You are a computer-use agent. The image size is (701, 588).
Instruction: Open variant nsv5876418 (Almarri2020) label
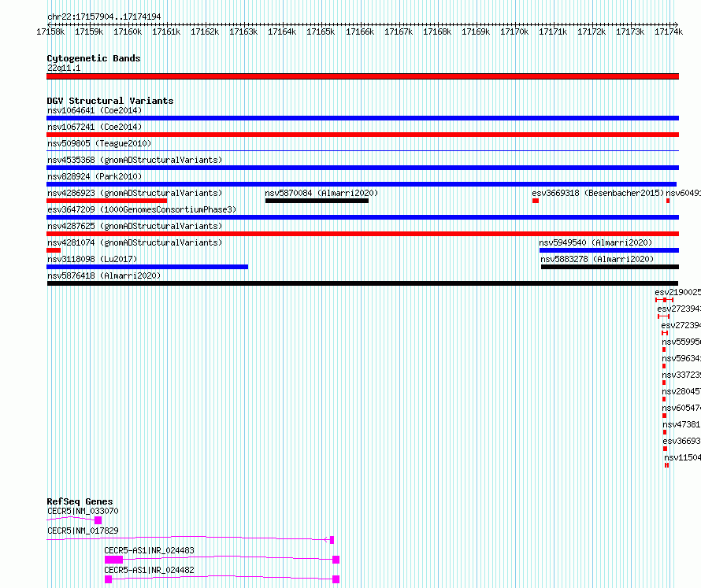[x=104, y=276]
